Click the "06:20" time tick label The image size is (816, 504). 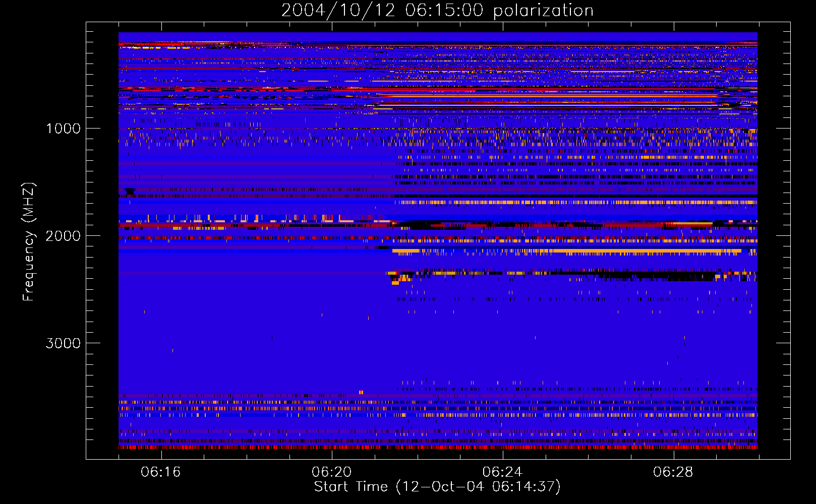[x=331, y=472]
